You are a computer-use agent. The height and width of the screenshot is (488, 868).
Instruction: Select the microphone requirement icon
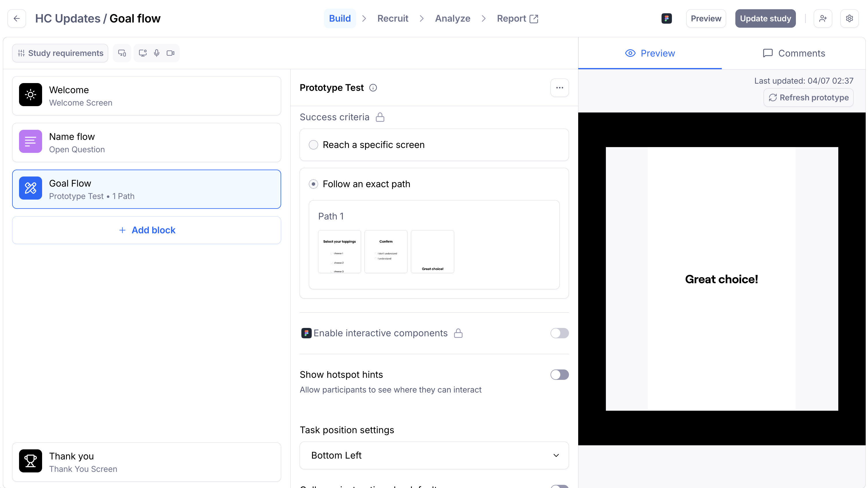pos(157,53)
